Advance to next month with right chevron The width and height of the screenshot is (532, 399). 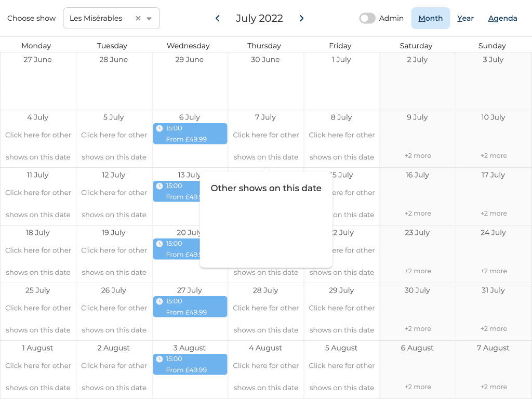tap(301, 18)
